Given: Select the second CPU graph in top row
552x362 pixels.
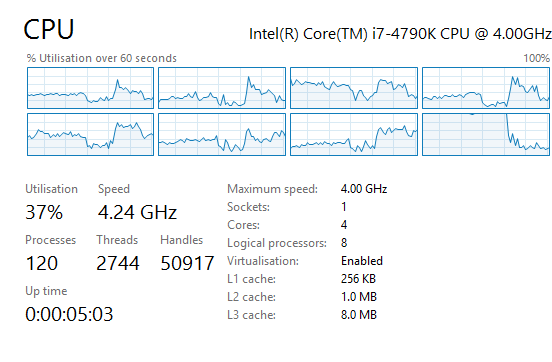Looking at the screenshot, I should point(222,88).
